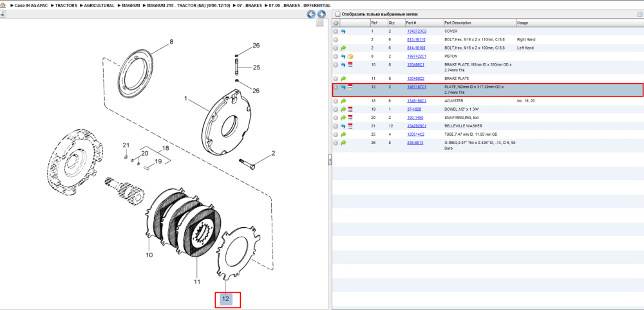Image resolution: width=644 pixels, height=310 pixels.
Task: Open the red list icon on the BELLEVILLE WASHER row
Action: [x=350, y=126]
